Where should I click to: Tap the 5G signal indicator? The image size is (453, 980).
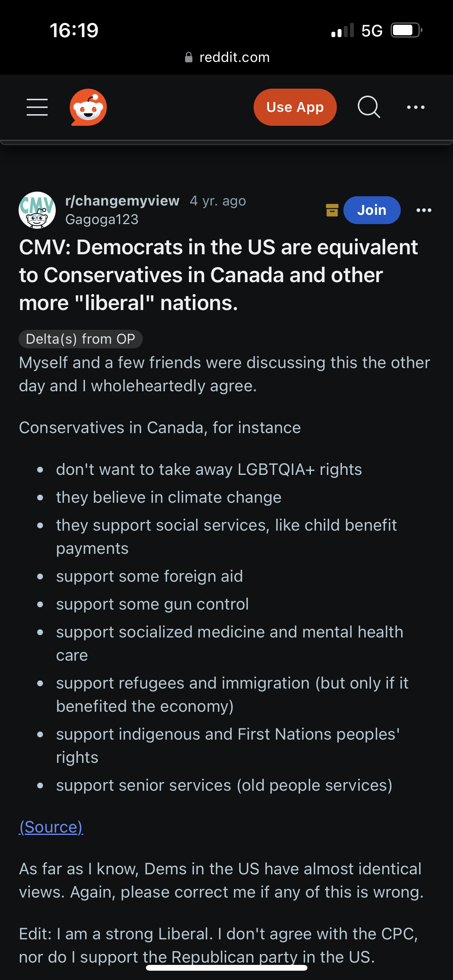(372, 31)
